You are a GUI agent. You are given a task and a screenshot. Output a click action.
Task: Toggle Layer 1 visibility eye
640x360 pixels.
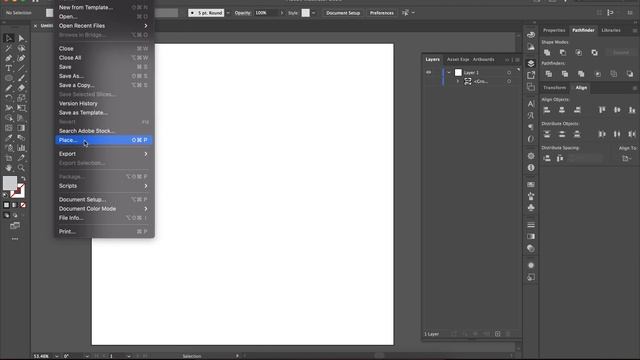(429, 72)
